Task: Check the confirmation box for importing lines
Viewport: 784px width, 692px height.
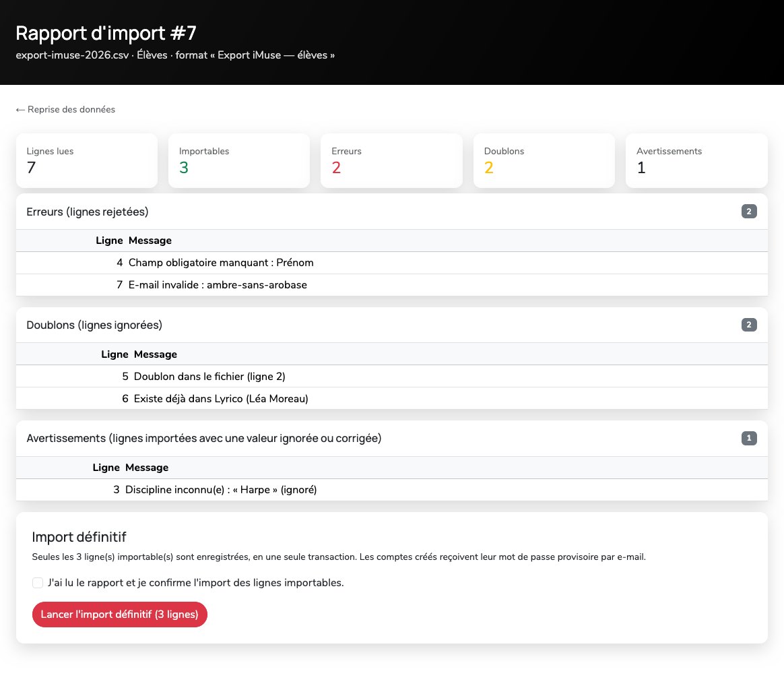Action: click(38, 582)
